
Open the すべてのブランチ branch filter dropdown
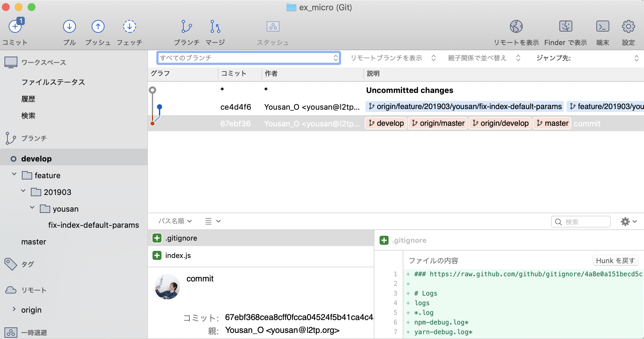coord(248,58)
